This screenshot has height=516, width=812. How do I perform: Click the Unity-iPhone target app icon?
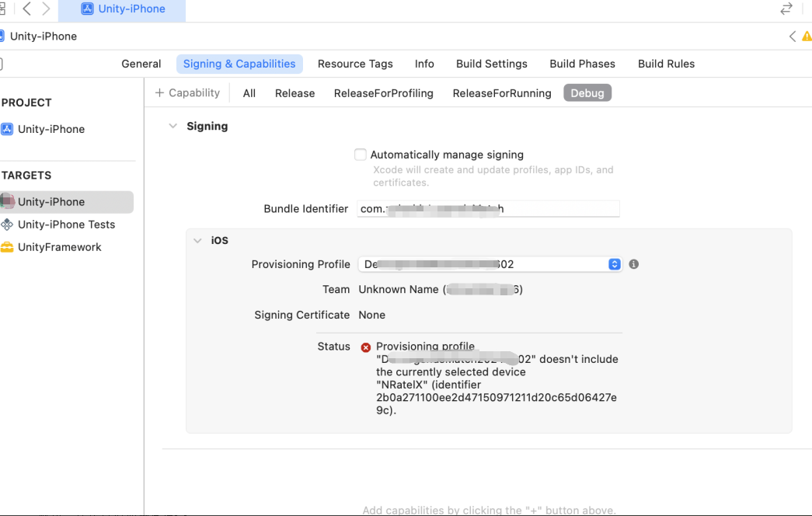(x=7, y=201)
